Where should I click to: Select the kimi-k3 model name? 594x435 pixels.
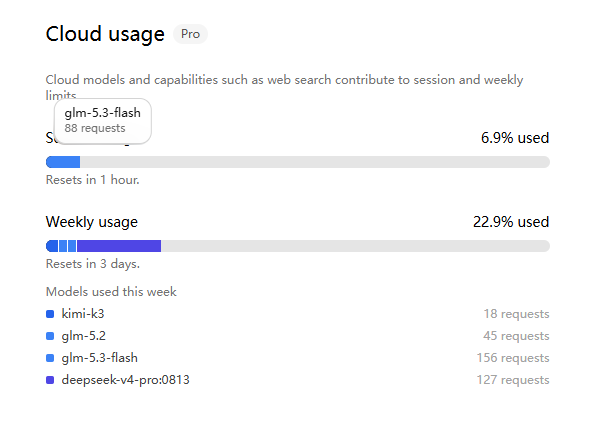click(83, 314)
